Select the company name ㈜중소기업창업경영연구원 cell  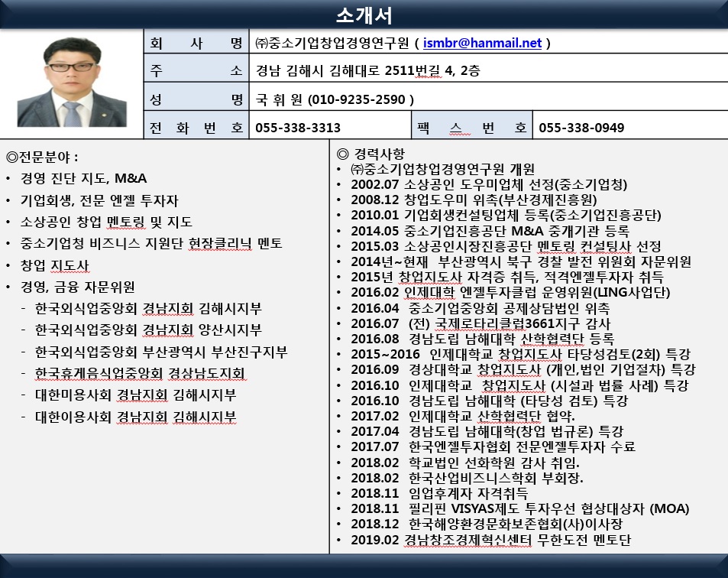point(488,42)
